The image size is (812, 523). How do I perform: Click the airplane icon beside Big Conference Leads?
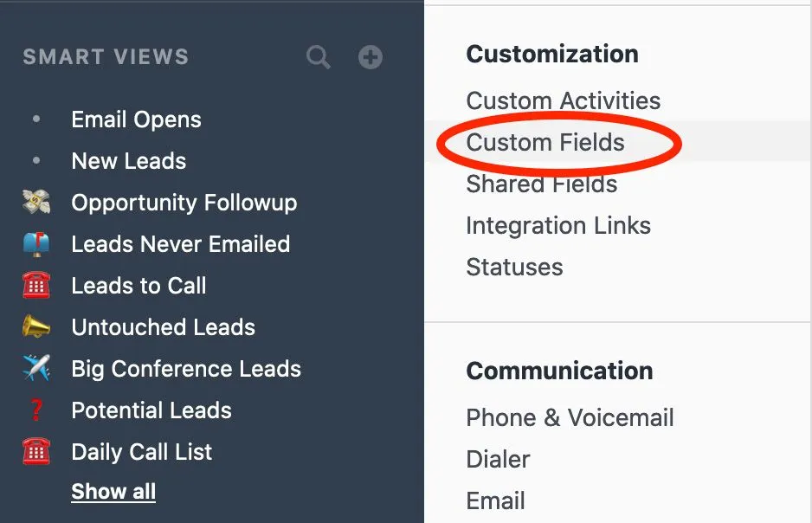[x=36, y=369]
